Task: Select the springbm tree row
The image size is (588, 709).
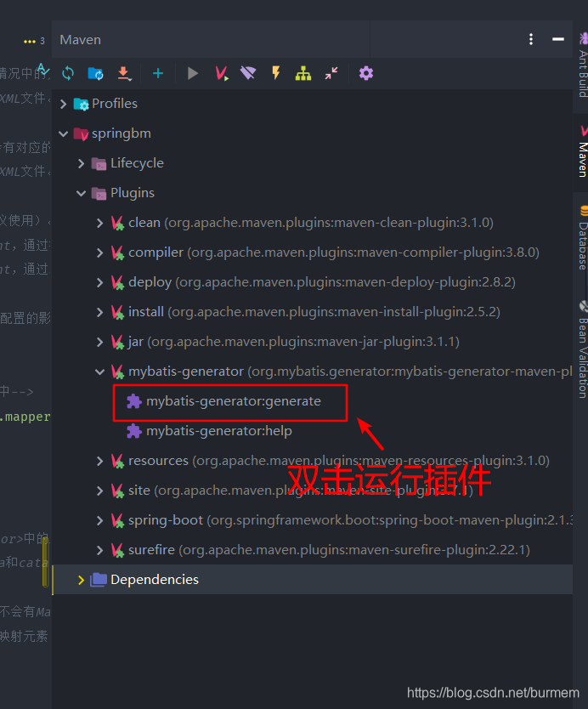Action: pyautogui.click(x=312, y=133)
